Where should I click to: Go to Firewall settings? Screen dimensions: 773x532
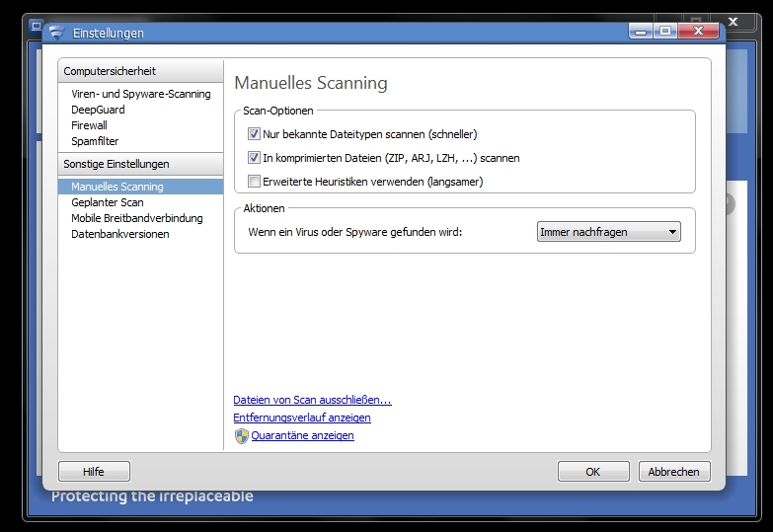click(x=89, y=125)
